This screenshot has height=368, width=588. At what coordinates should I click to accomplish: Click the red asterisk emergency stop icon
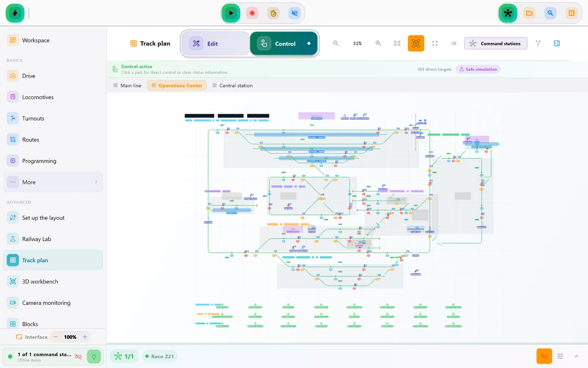point(252,13)
